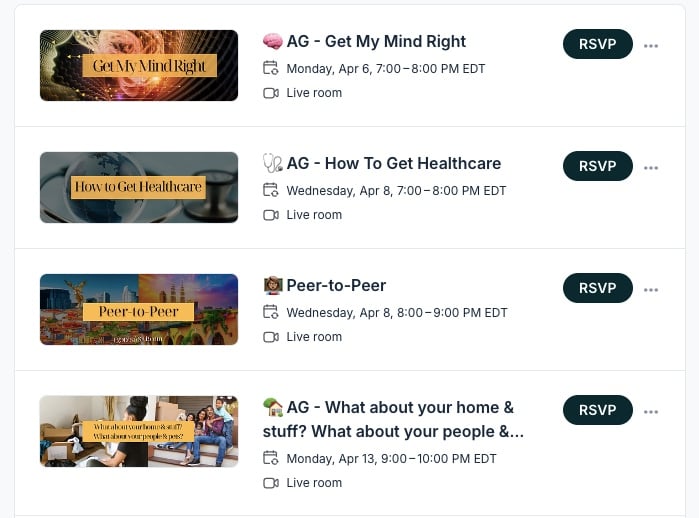
Task: Click video camera icon for the Apr 13 event
Action: [270, 483]
